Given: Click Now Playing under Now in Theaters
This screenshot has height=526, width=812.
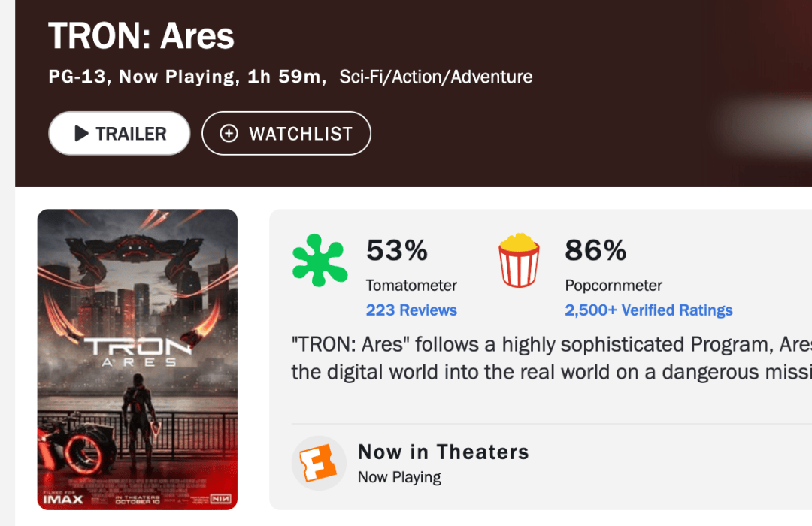Looking at the screenshot, I should click(399, 477).
